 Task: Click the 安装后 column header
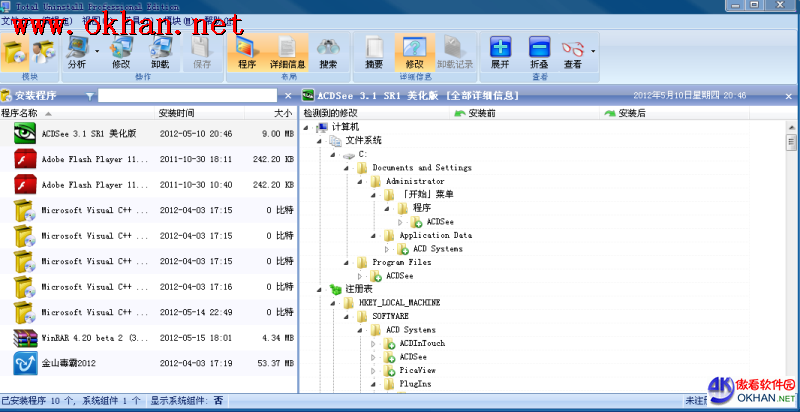[x=674, y=113]
